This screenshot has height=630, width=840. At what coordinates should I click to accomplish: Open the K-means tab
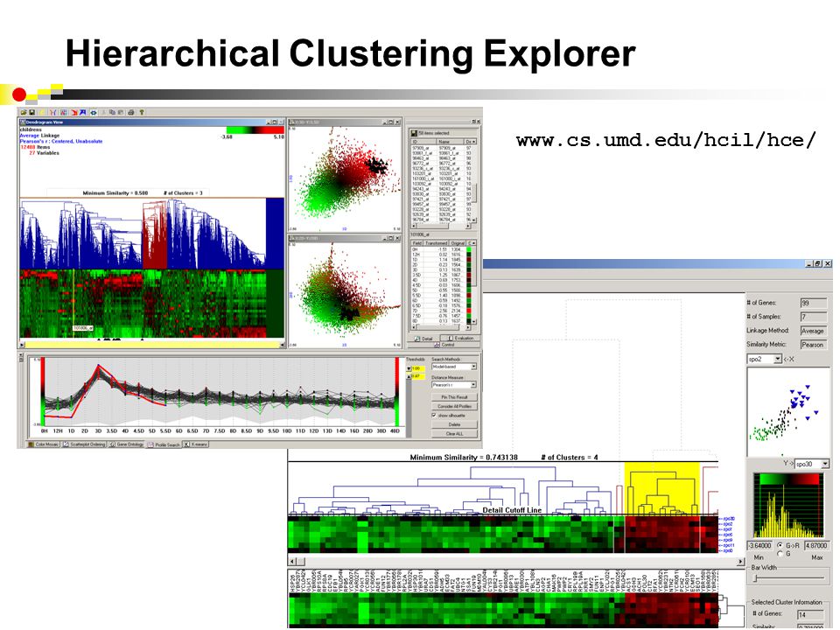[196, 444]
